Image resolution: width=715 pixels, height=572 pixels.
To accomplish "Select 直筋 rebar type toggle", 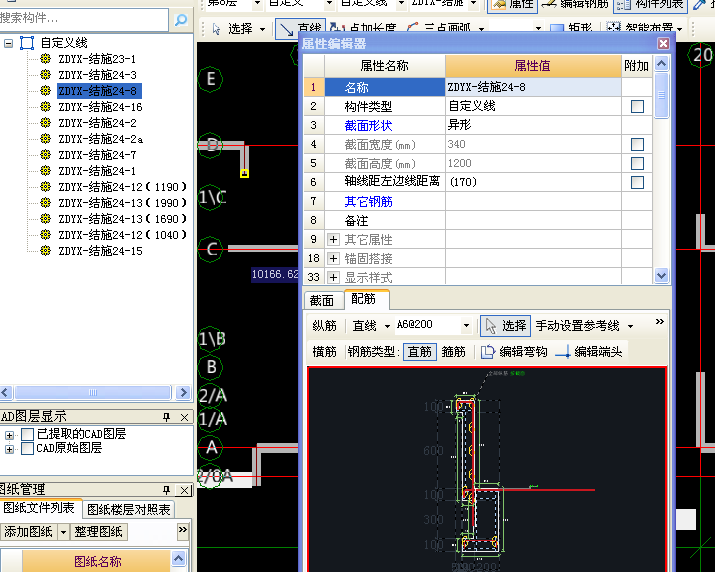I will coord(420,352).
